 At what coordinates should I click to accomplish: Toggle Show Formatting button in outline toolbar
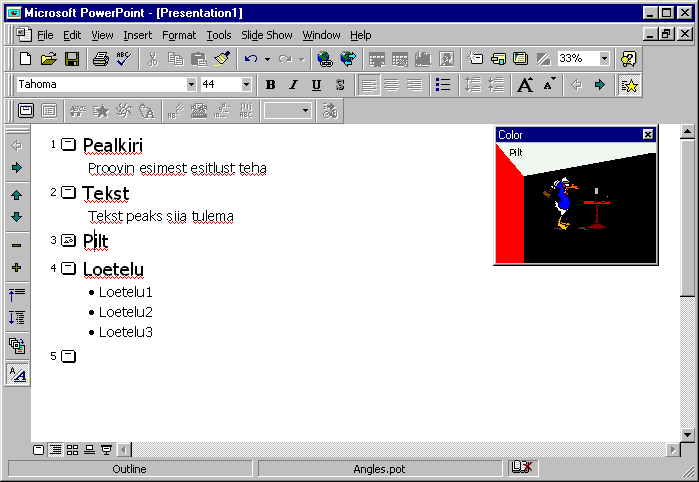click(16, 374)
